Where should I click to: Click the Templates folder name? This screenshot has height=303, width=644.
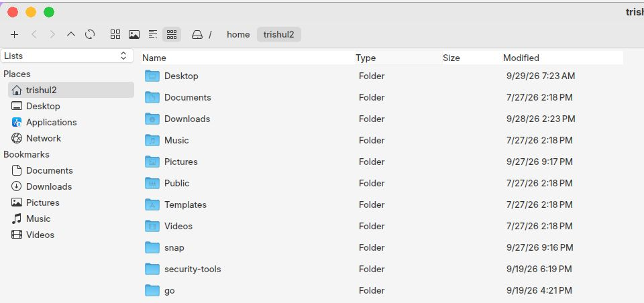pos(185,204)
